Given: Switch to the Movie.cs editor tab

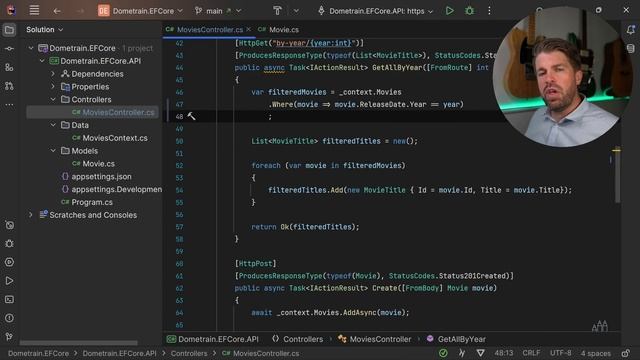Looking at the screenshot, I should [x=279, y=29].
